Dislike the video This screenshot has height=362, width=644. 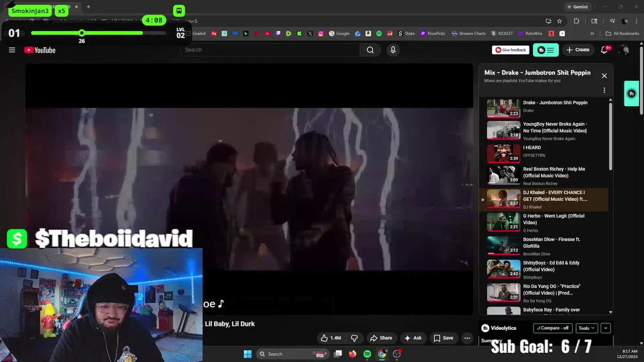click(354, 338)
